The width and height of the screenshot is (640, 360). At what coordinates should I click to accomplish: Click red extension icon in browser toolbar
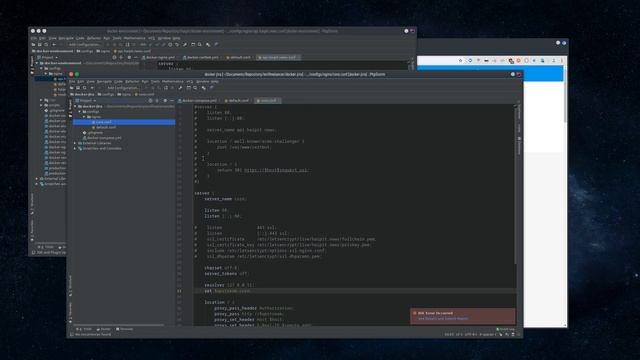(518, 60)
